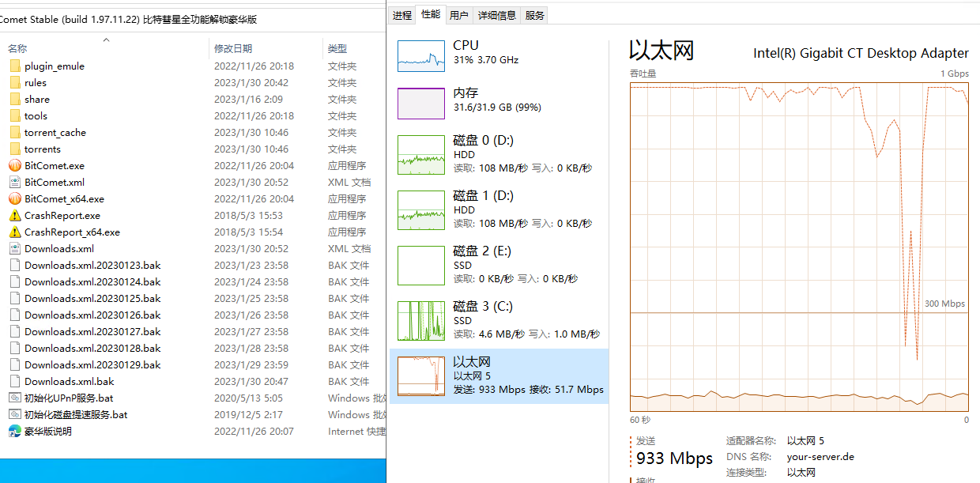Image resolution: width=980 pixels, height=483 pixels.
Task: Select the CPU performance graph thumbnail
Action: click(421, 56)
